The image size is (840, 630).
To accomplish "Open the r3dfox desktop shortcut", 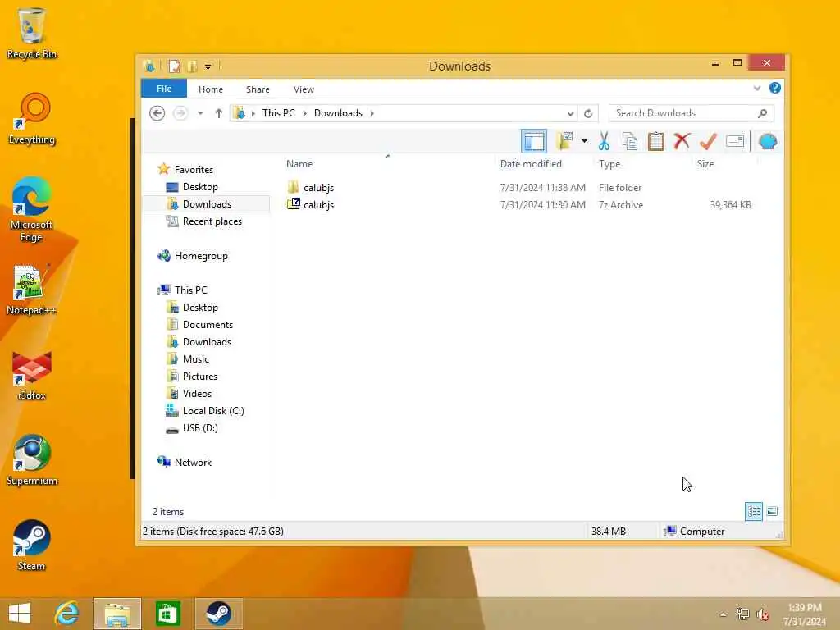I will pos(32,375).
